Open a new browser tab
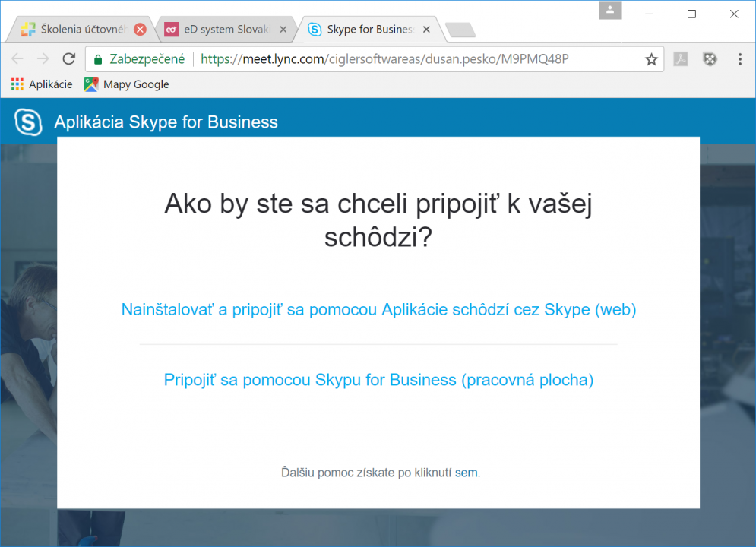This screenshot has height=547, width=756. (460, 30)
